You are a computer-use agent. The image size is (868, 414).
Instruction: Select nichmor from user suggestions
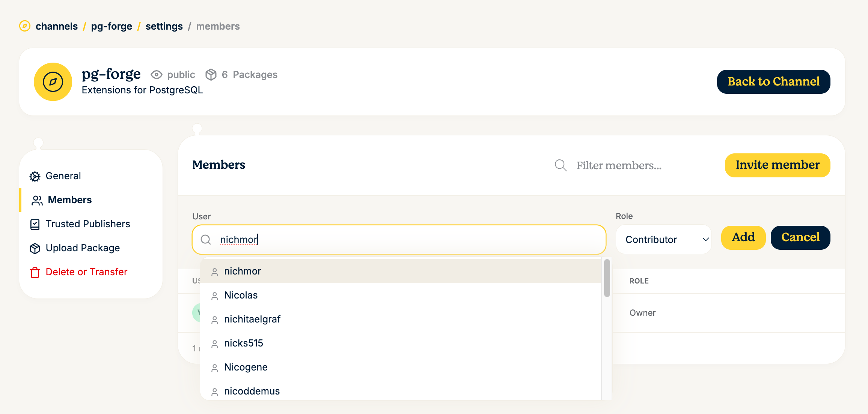point(243,271)
